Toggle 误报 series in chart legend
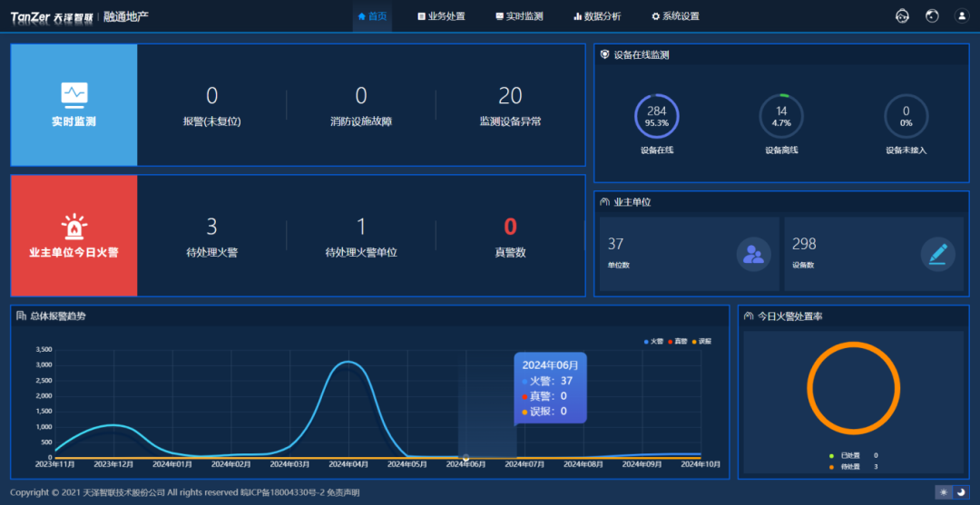980x505 pixels. 702,341
